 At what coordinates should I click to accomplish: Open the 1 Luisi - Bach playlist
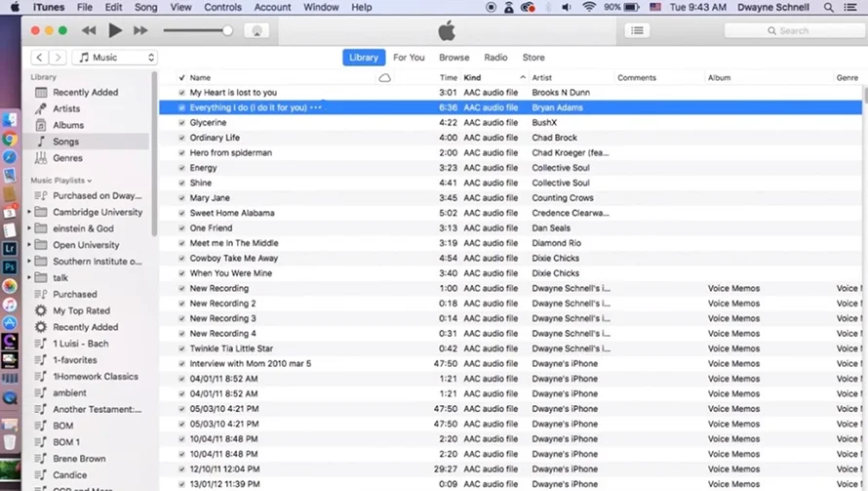(x=81, y=344)
